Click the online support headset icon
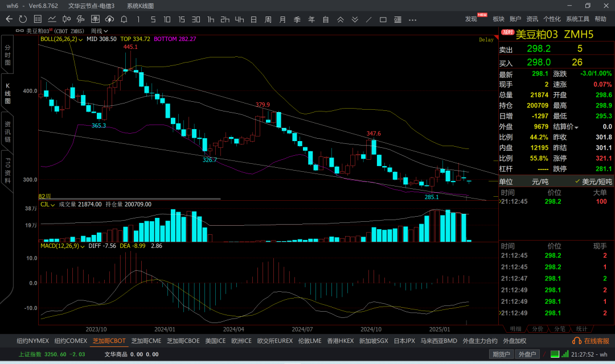615x364 pixels. (x=577, y=341)
